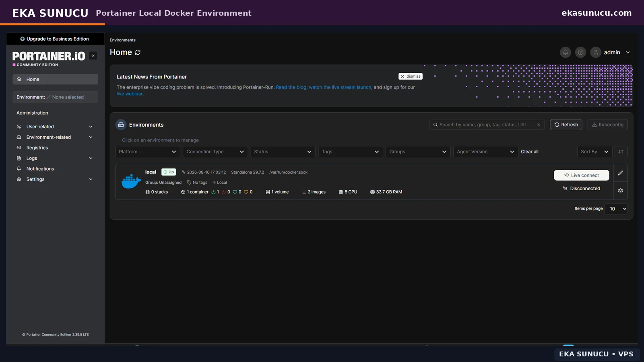
Task: Change Items per page dropdown
Action: [616, 209]
